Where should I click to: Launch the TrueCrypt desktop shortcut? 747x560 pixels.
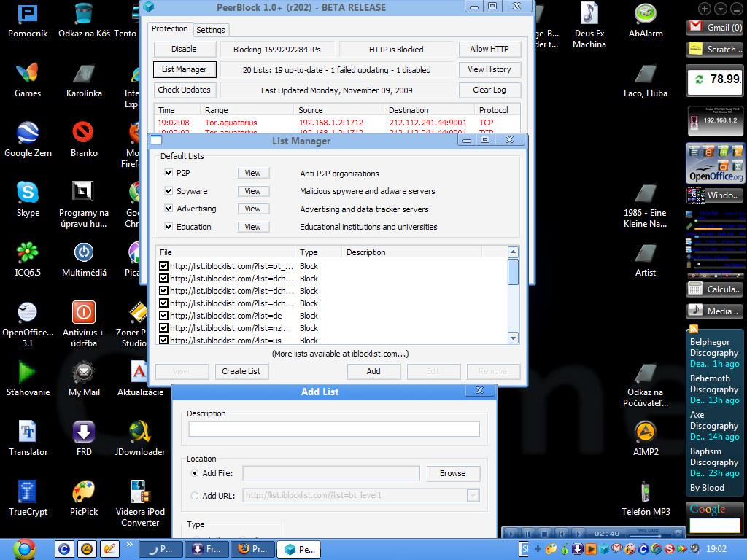[x=27, y=499]
